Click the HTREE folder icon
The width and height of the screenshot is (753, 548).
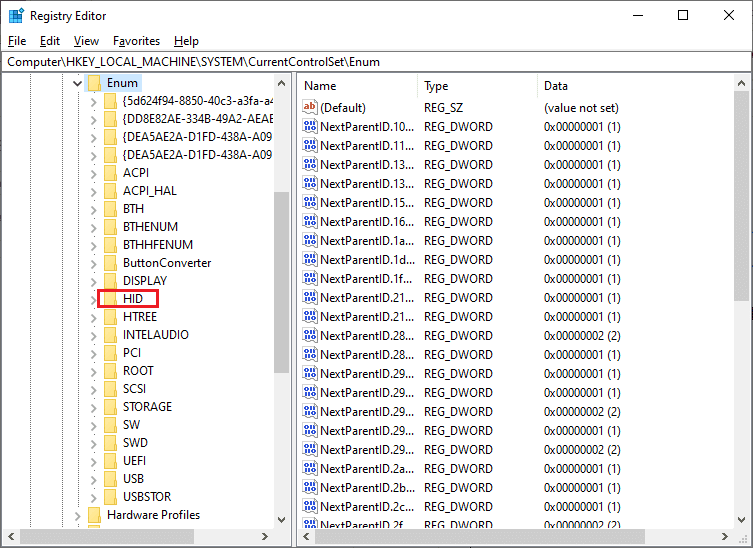pos(110,317)
